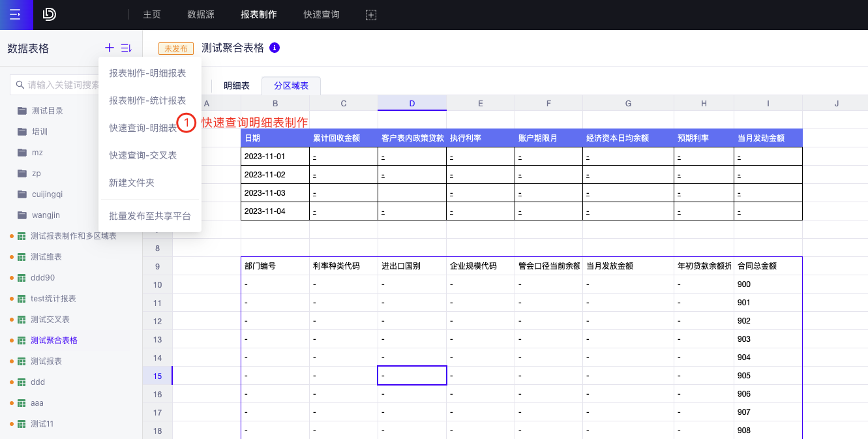The image size is (868, 439).
Task: Select 测试交叉表 table in the list
Action: tap(50, 319)
